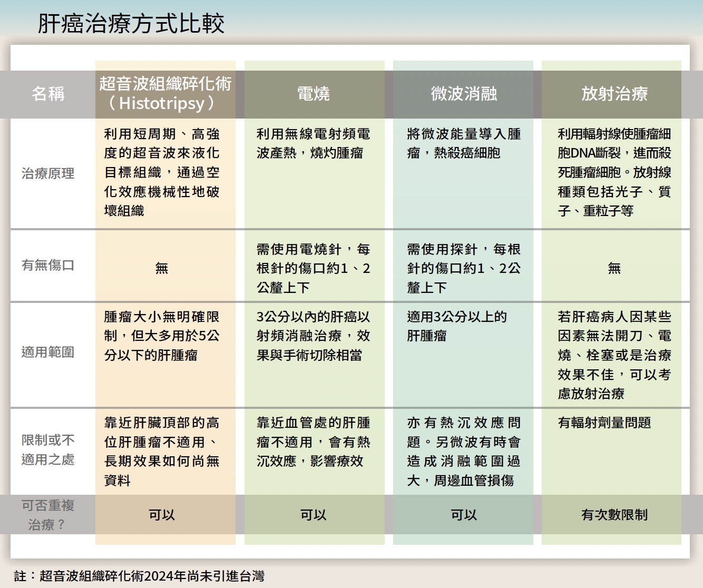Viewport: 703px width, 588px height.
Task: Click limitation cell 靠近肝臟頂部的高位肝腫瘤不適用
Action: [162, 452]
